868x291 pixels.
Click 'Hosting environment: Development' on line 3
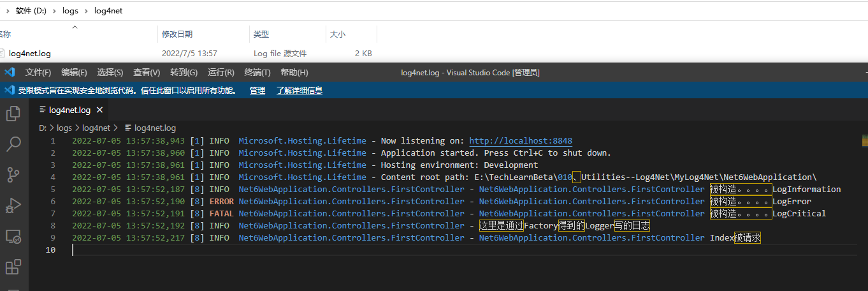point(459,165)
